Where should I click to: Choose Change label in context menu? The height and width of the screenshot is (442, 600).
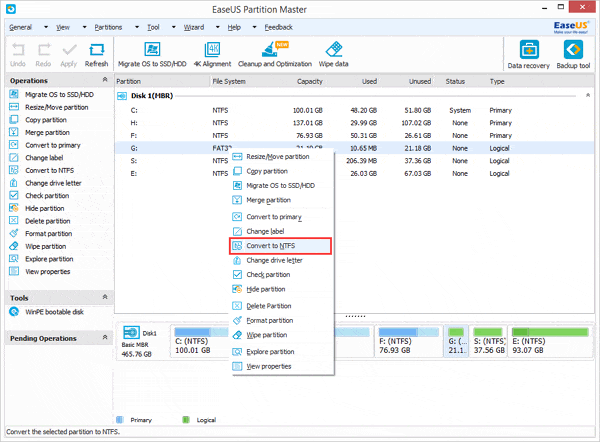tap(282, 231)
